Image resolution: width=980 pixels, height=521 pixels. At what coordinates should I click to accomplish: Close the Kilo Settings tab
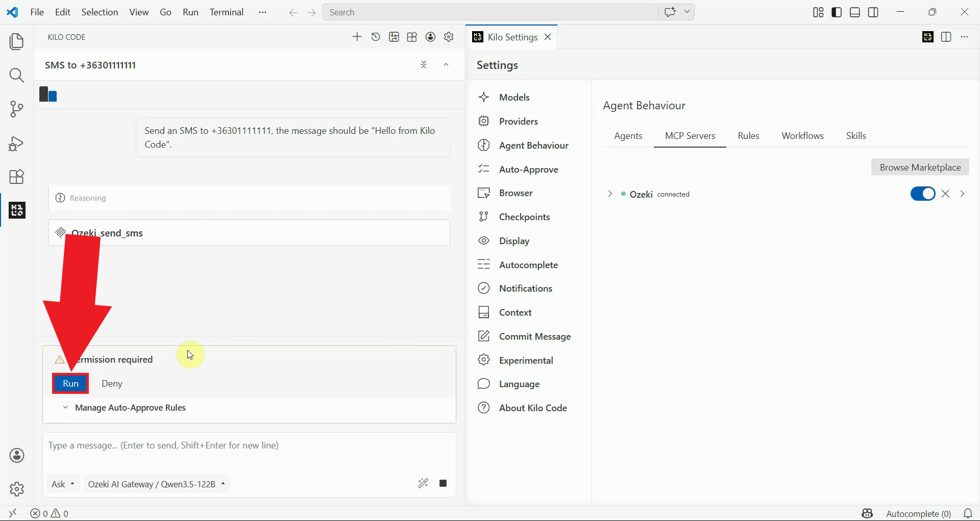[x=548, y=37]
